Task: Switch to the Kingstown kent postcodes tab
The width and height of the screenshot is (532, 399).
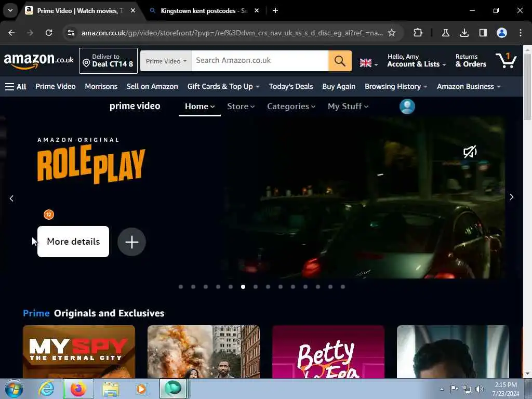Action: (204, 11)
